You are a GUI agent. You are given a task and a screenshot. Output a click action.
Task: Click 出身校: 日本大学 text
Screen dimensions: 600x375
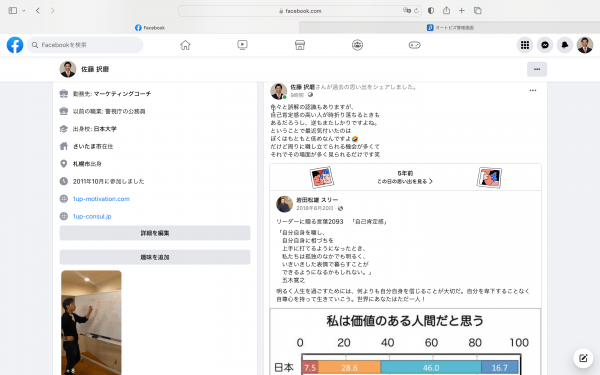click(95, 129)
